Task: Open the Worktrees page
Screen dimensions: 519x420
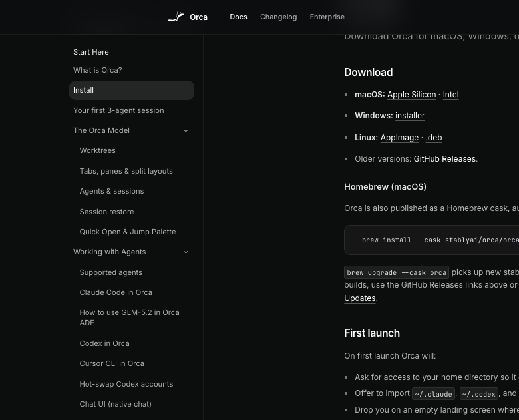Action: pyautogui.click(x=97, y=150)
